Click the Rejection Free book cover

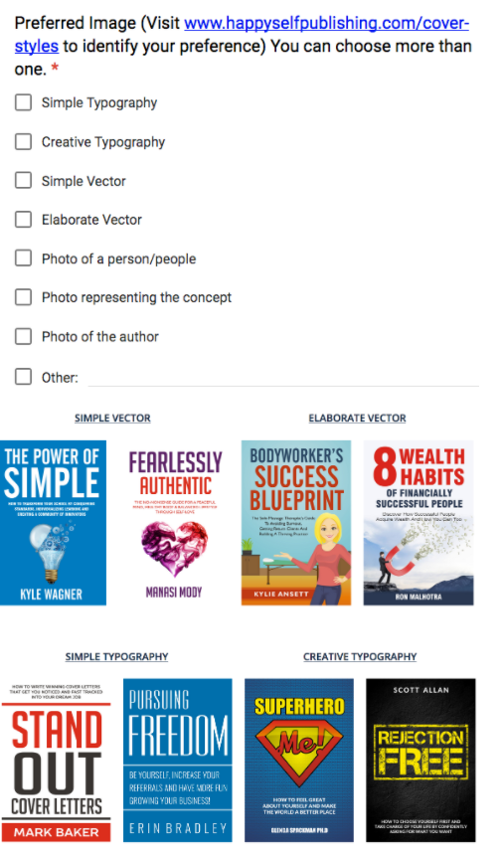tap(420, 761)
